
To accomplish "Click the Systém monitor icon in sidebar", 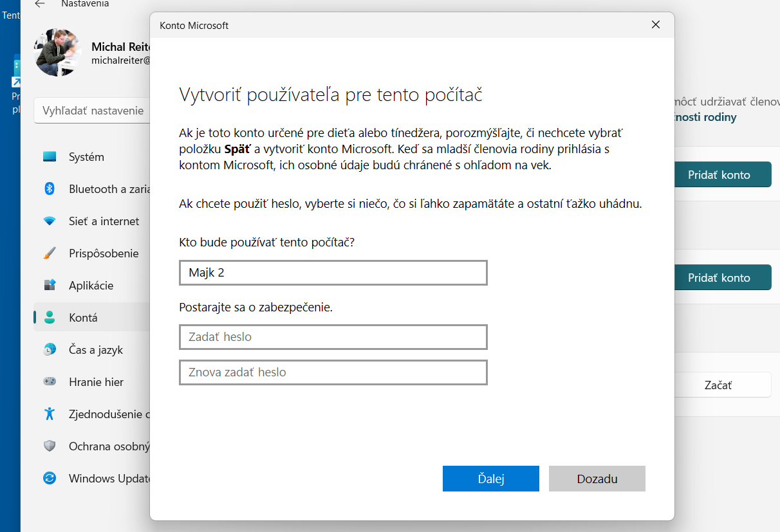I will click(x=50, y=157).
